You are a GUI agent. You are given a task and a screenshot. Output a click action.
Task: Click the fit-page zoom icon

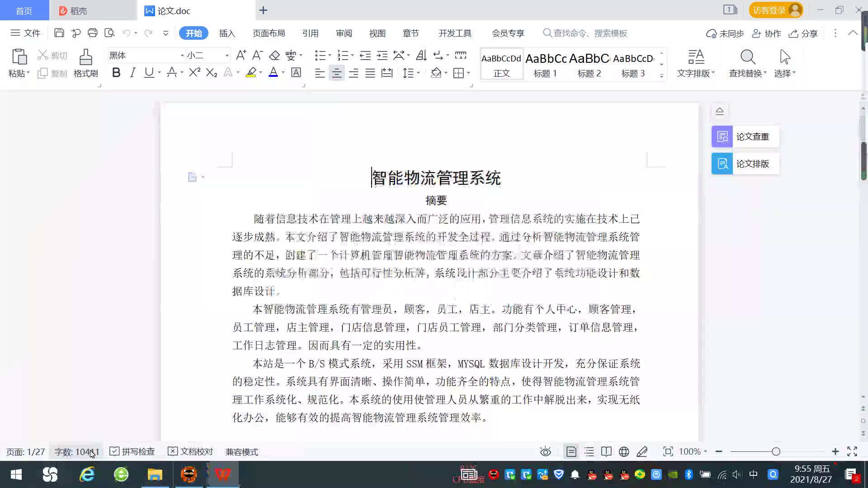point(668,451)
